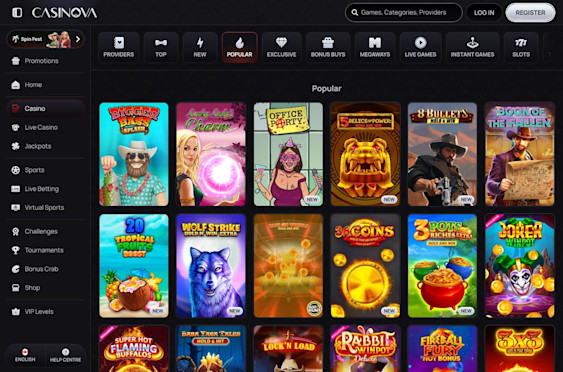Open 5 Relics of Power game
This screenshot has height=372, width=563.
click(x=365, y=154)
